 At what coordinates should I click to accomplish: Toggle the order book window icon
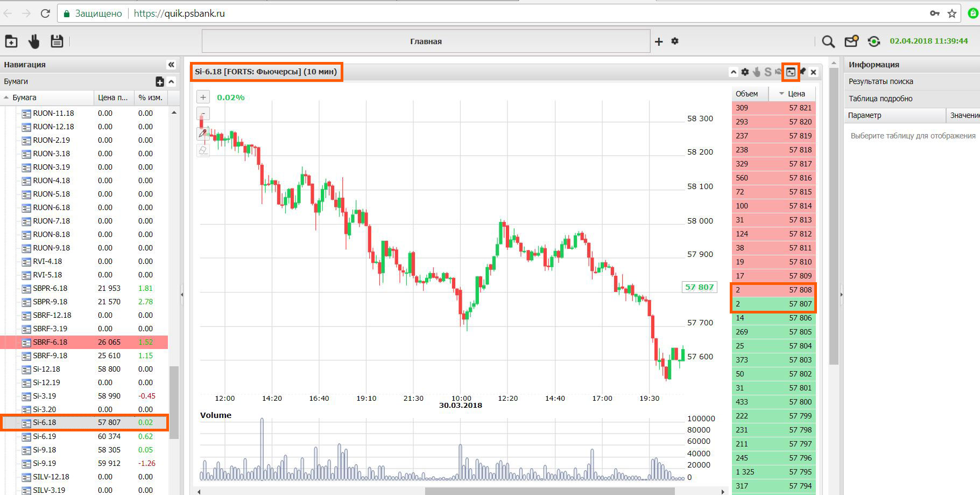[791, 72]
